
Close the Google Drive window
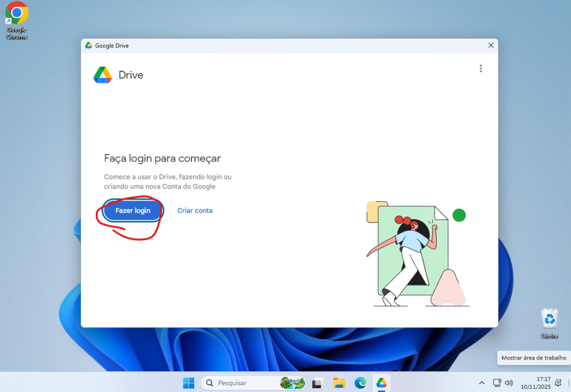[x=491, y=46]
